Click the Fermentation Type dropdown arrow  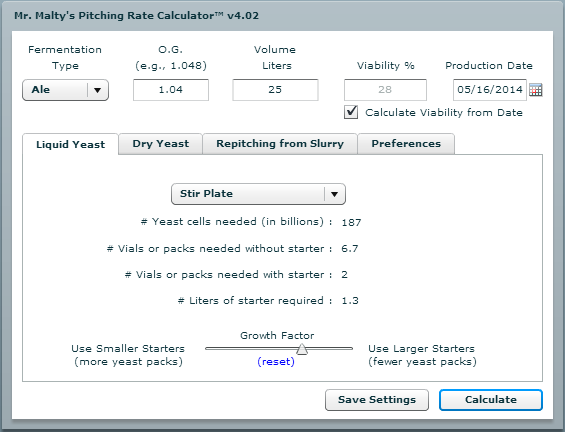point(97,90)
